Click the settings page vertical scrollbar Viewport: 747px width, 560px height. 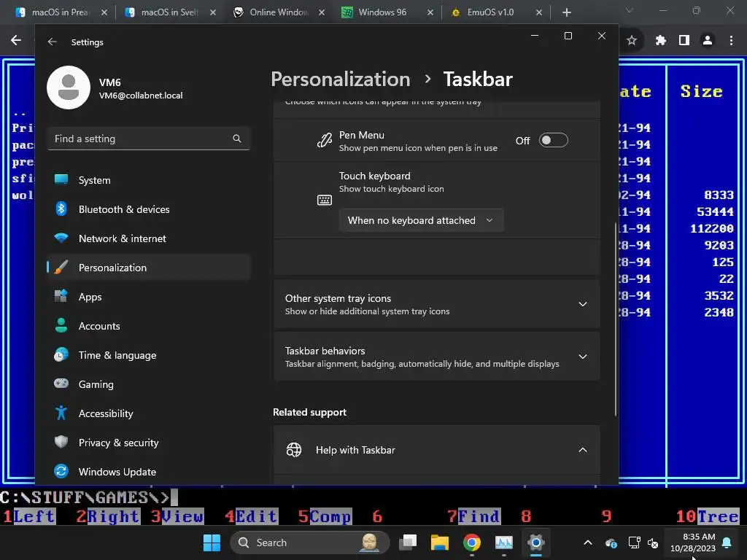tap(615, 319)
